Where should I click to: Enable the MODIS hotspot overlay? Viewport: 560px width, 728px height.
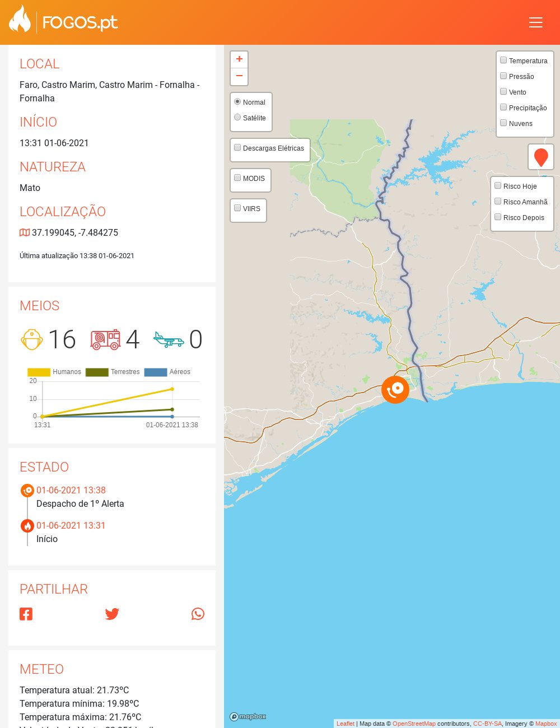[x=237, y=178]
